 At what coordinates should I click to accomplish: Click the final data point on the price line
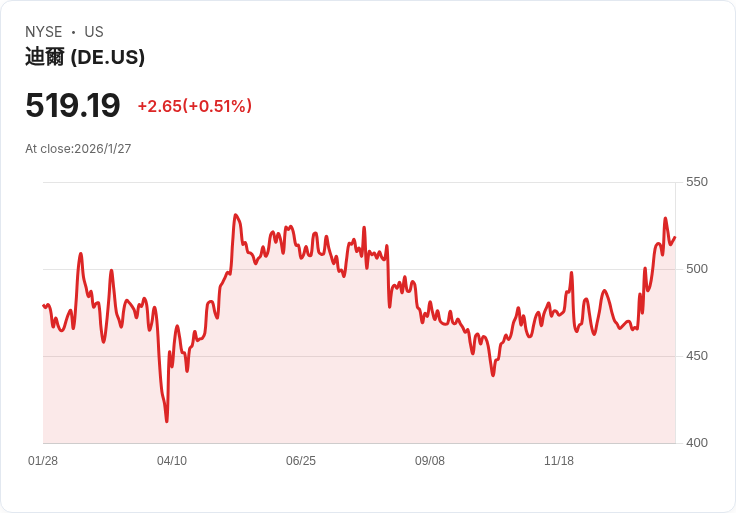(675, 238)
